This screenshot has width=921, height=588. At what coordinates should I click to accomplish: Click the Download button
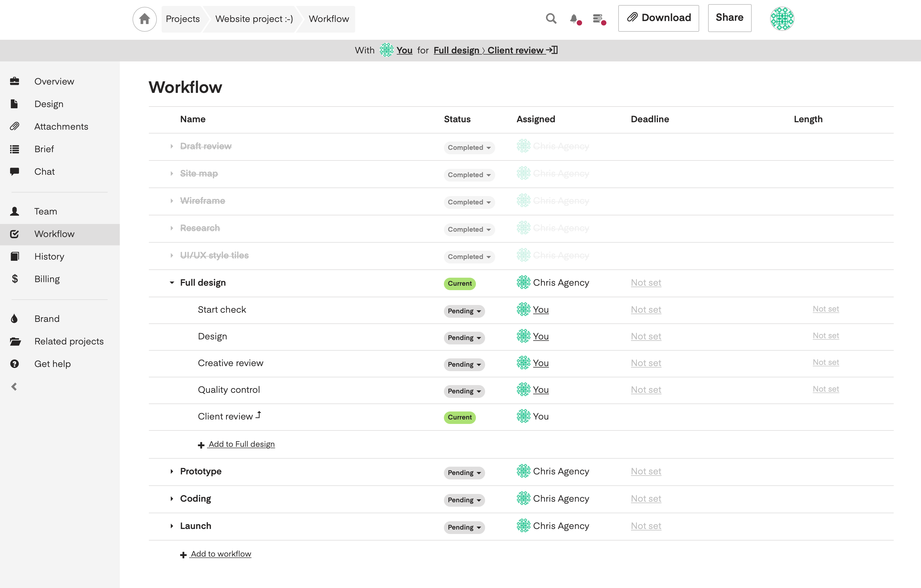coord(658,18)
